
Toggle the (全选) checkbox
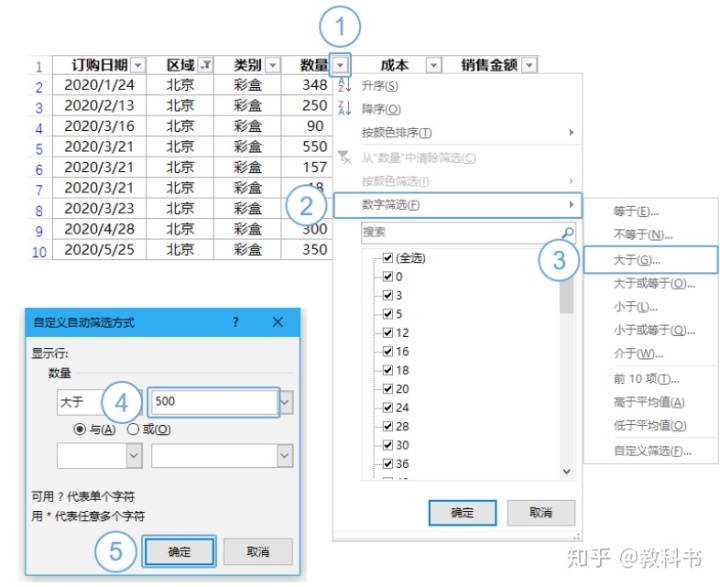pyautogui.click(x=388, y=258)
